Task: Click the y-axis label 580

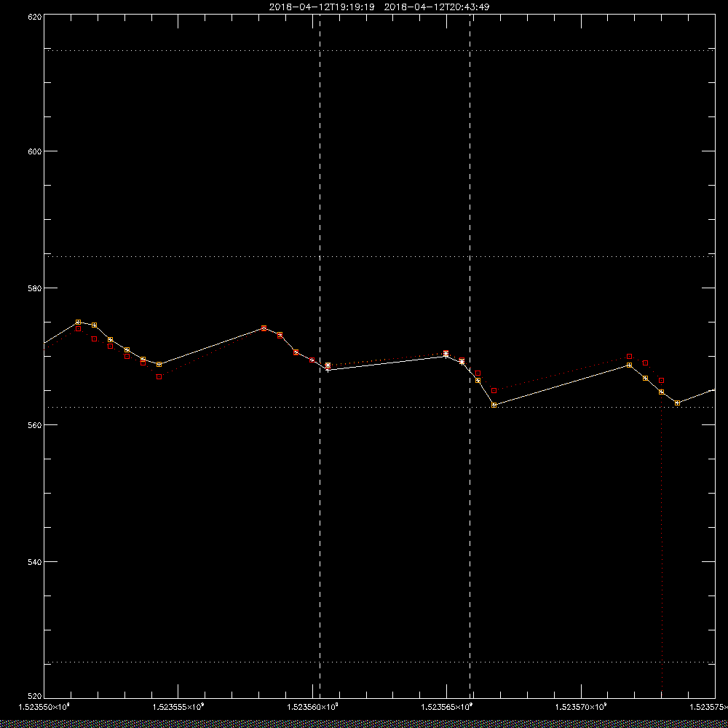Action: 35,288
